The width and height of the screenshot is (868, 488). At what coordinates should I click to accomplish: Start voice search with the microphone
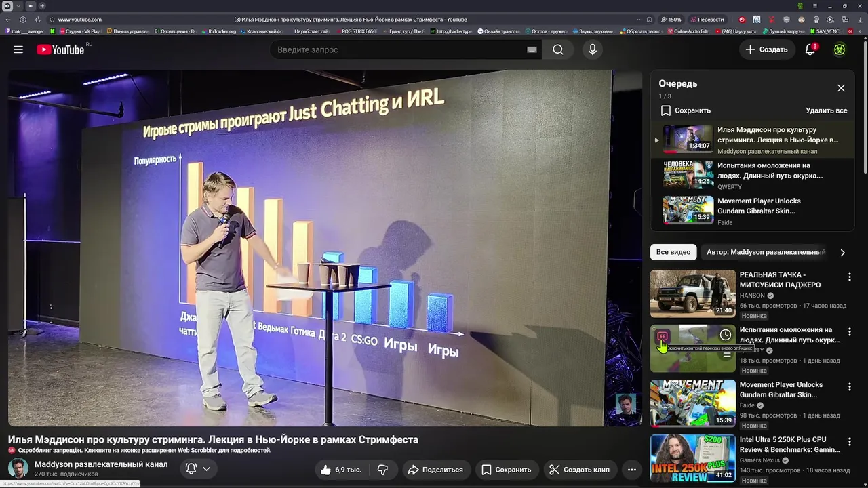[x=593, y=49]
